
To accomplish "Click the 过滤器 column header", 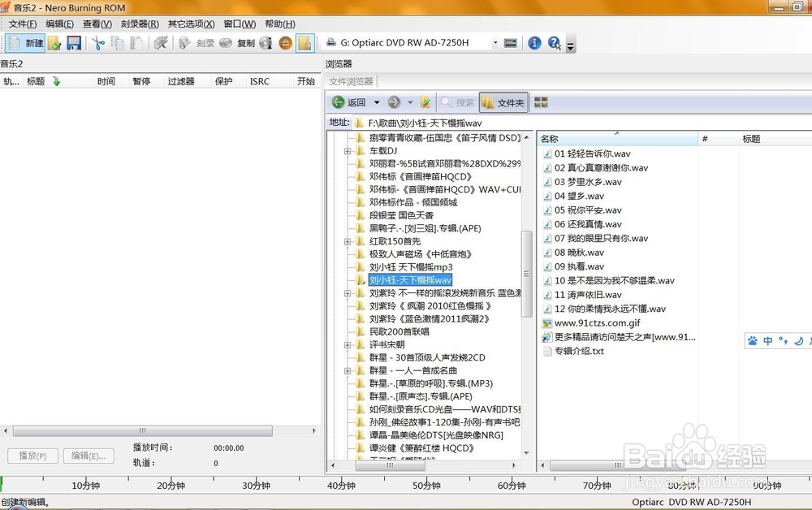I will pyautogui.click(x=181, y=81).
